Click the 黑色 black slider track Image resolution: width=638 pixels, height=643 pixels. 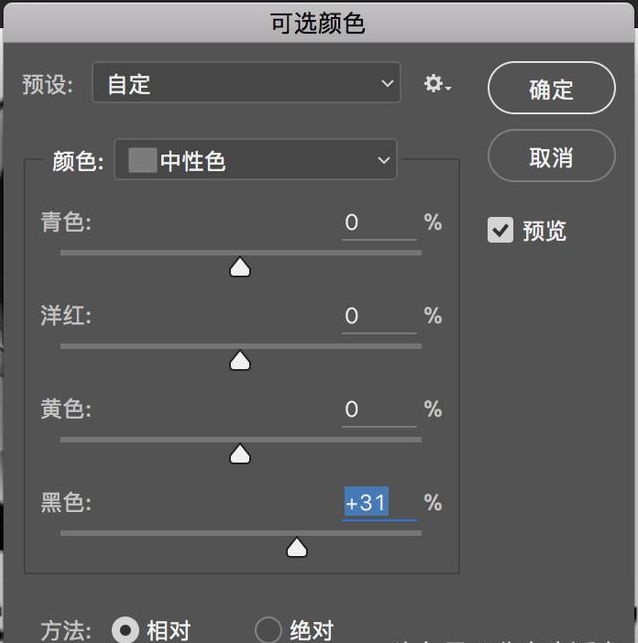pyautogui.click(x=150, y=534)
